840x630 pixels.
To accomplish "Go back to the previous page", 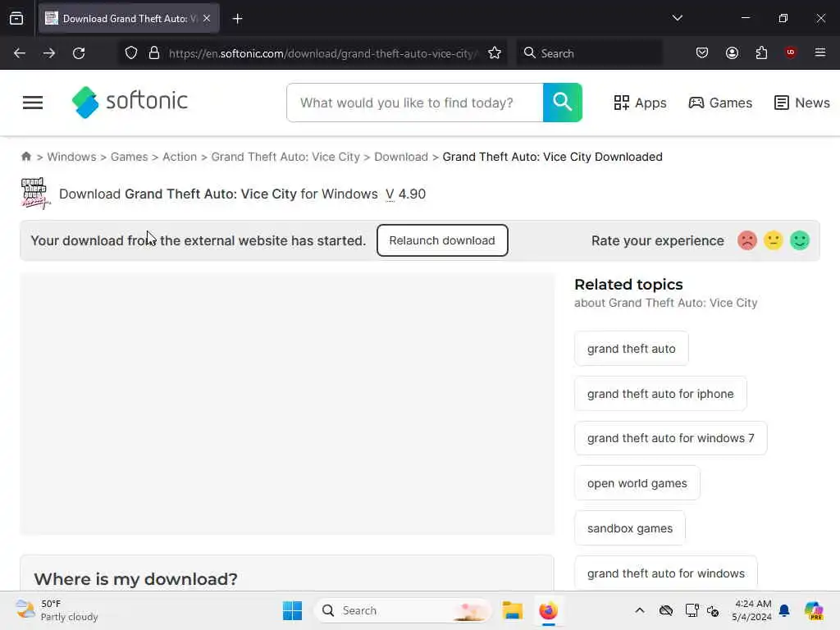I will [20, 53].
